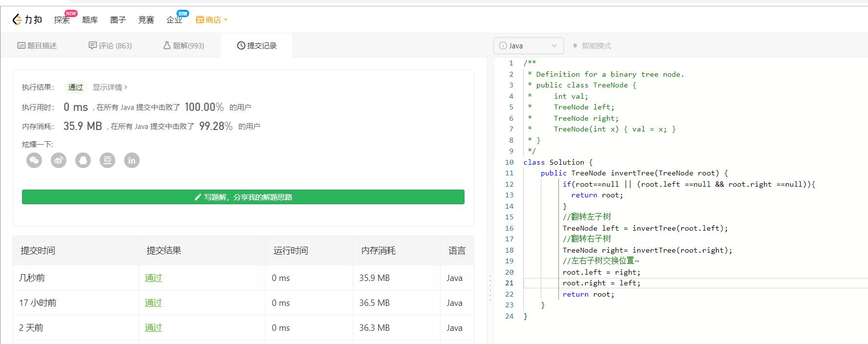
Task: Share result via Douban icon
Action: click(x=107, y=160)
